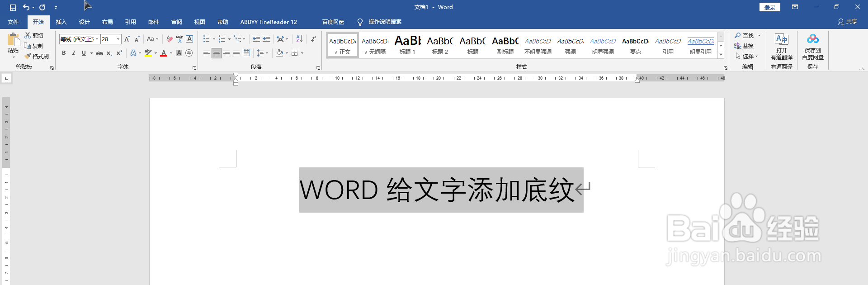The image size is (868, 285).
Task: Toggle character shading (gray A)
Action: click(x=179, y=53)
